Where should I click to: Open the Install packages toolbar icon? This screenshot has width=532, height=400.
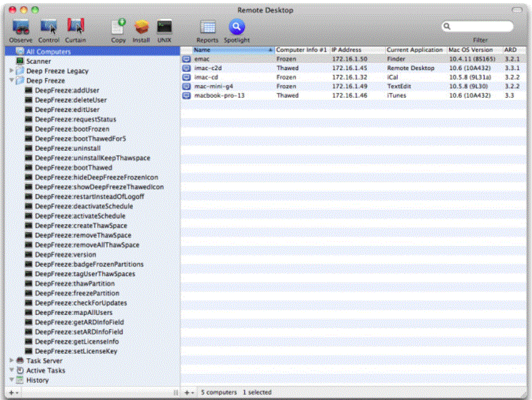point(141,27)
